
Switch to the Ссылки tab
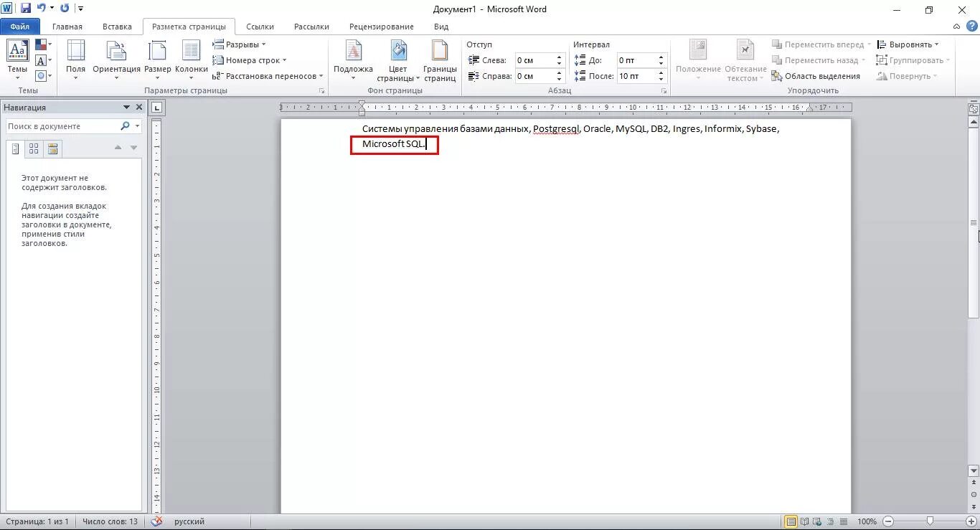click(x=260, y=27)
